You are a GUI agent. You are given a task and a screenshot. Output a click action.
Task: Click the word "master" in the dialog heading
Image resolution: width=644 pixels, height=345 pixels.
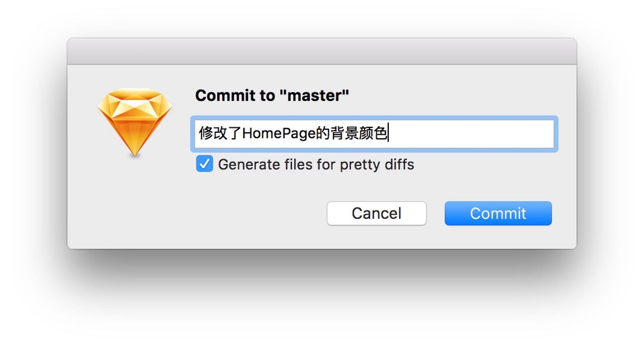coord(314,96)
